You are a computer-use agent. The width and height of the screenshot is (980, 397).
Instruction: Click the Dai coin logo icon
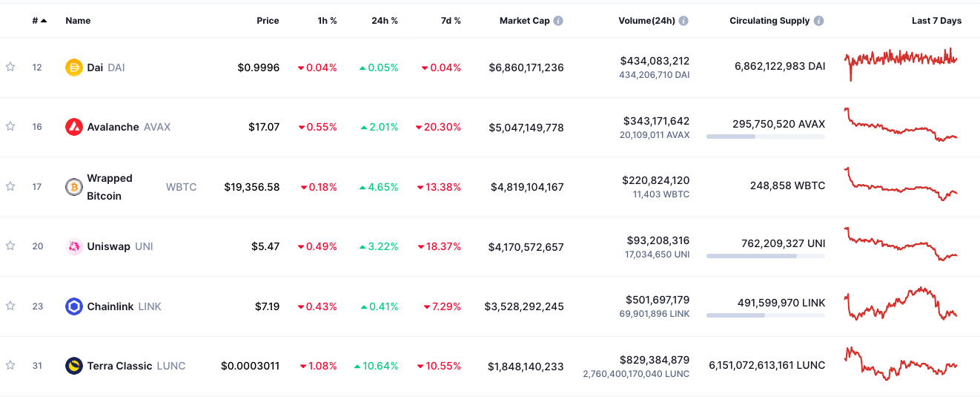coord(74,68)
